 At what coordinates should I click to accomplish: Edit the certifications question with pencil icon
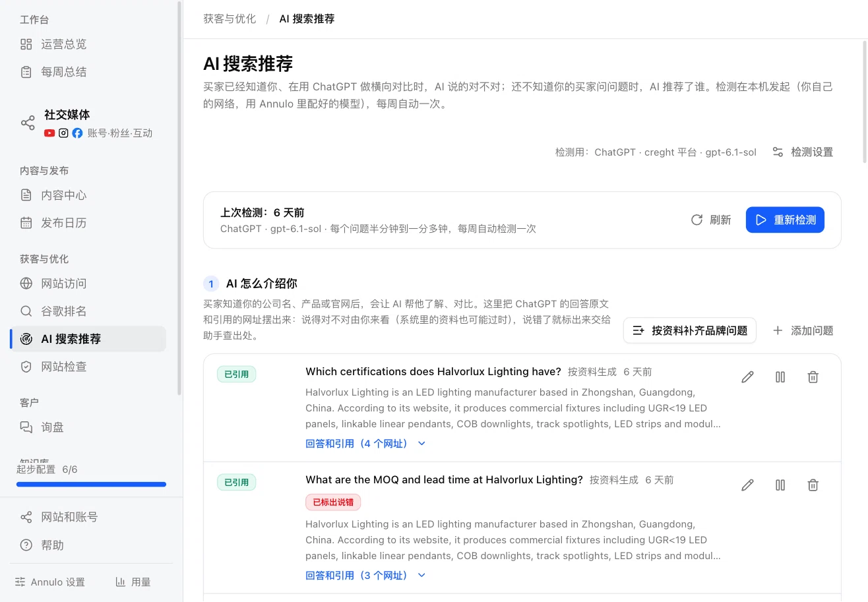pos(747,377)
